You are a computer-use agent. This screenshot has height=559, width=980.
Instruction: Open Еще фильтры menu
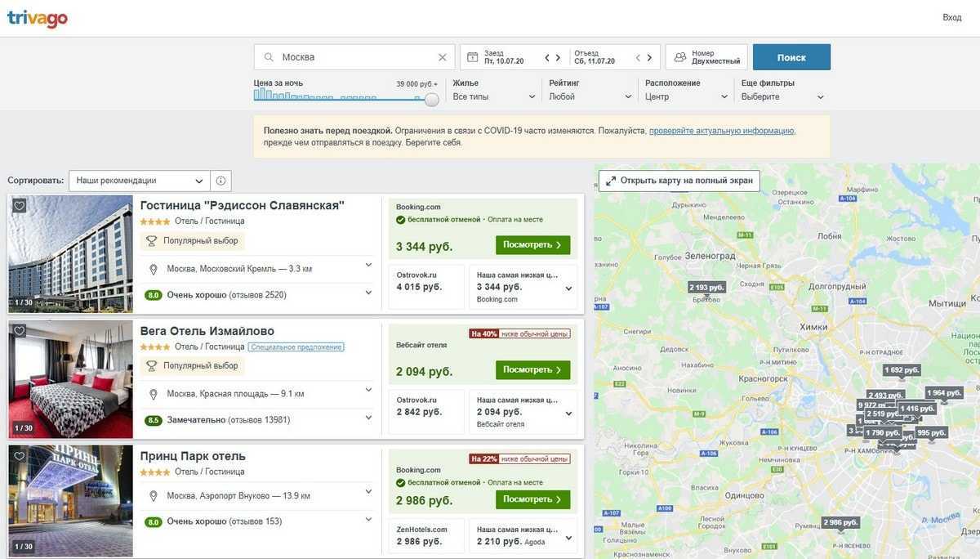tap(782, 96)
